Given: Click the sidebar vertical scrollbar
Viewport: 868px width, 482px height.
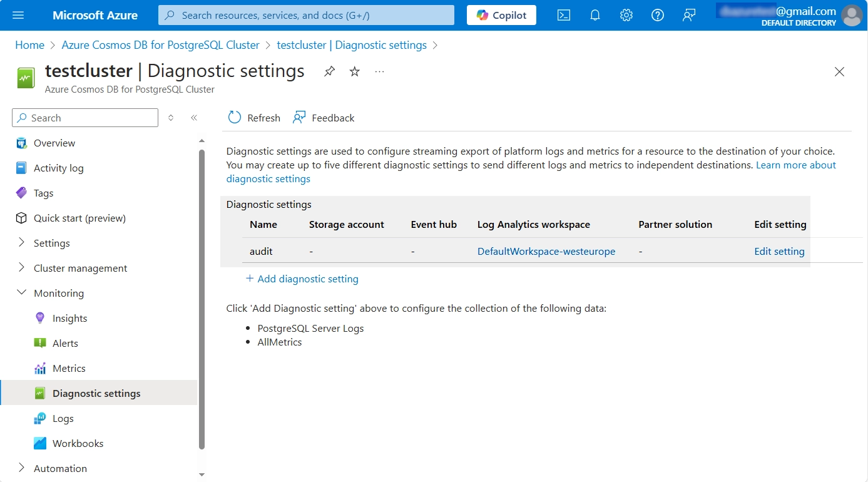Looking at the screenshot, I should click(x=202, y=299).
